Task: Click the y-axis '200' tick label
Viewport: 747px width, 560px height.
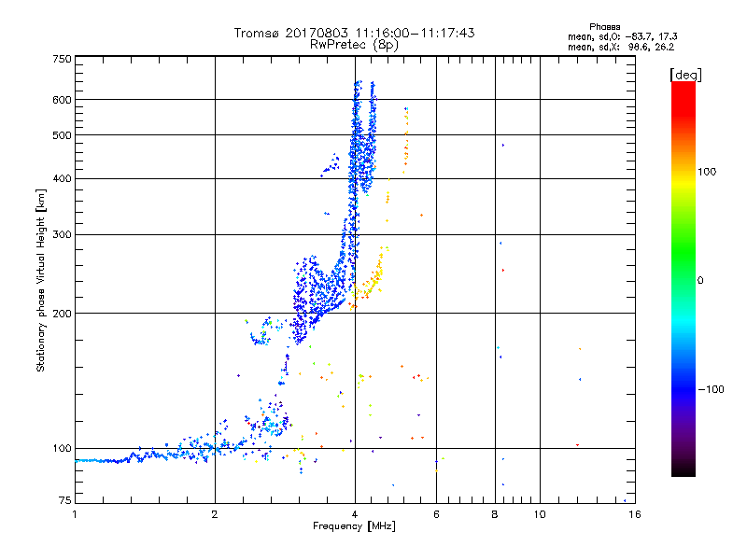Action: [x=62, y=314]
